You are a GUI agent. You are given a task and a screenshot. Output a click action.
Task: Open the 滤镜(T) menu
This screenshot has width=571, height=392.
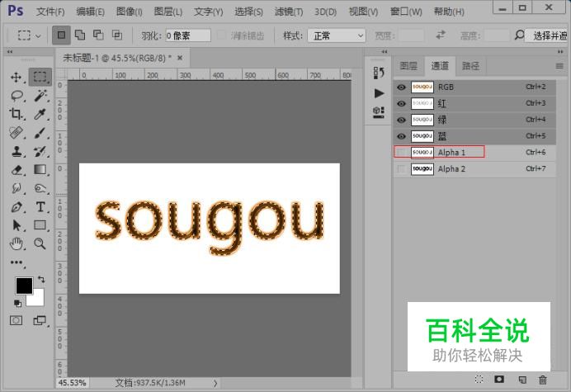pos(289,12)
